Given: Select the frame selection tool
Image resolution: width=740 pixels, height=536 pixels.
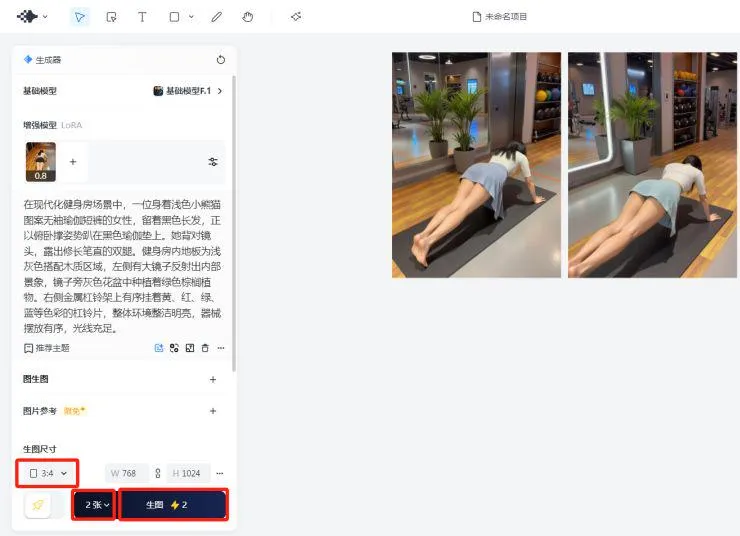Looking at the screenshot, I should click(111, 17).
